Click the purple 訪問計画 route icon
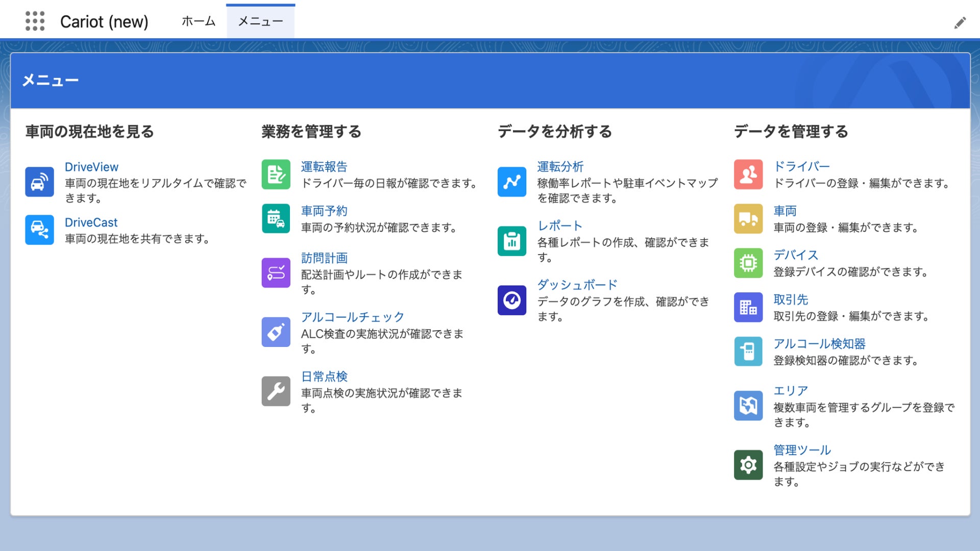The height and width of the screenshot is (551, 980). [276, 273]
